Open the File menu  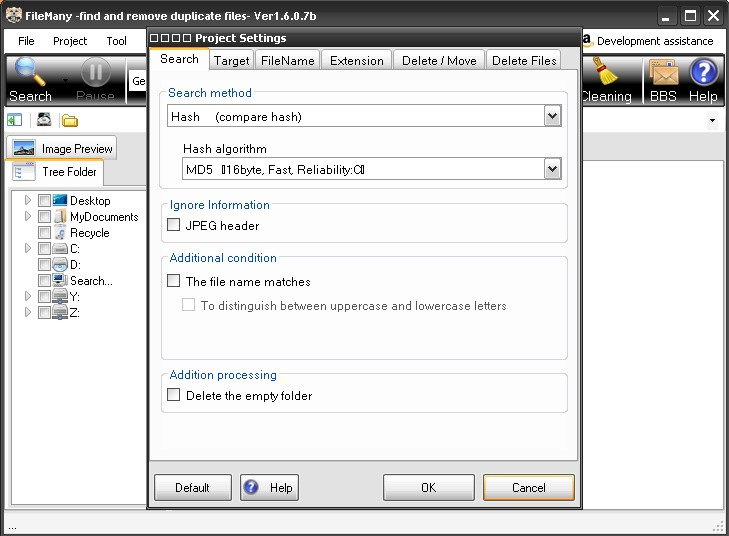(x=26, y=41)
